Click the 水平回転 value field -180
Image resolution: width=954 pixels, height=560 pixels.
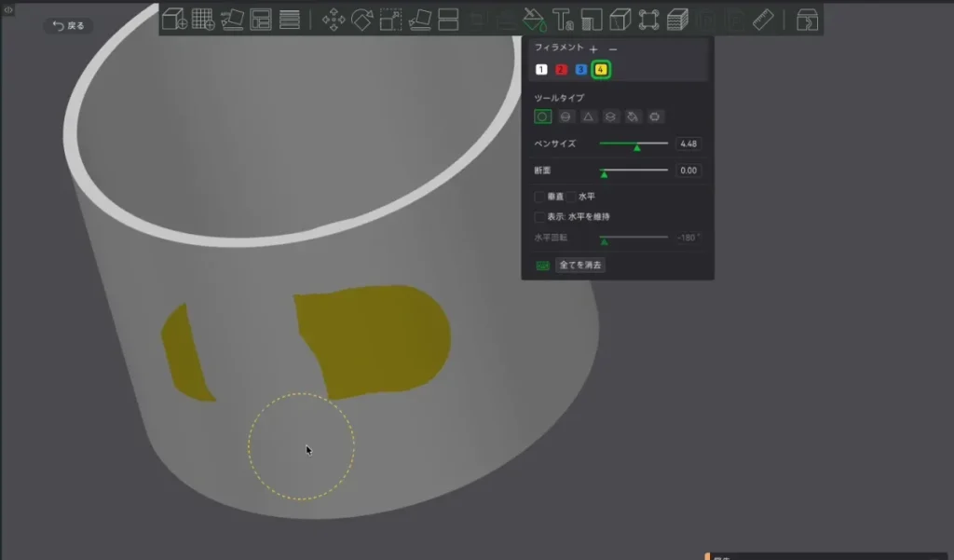pos(688,238)
